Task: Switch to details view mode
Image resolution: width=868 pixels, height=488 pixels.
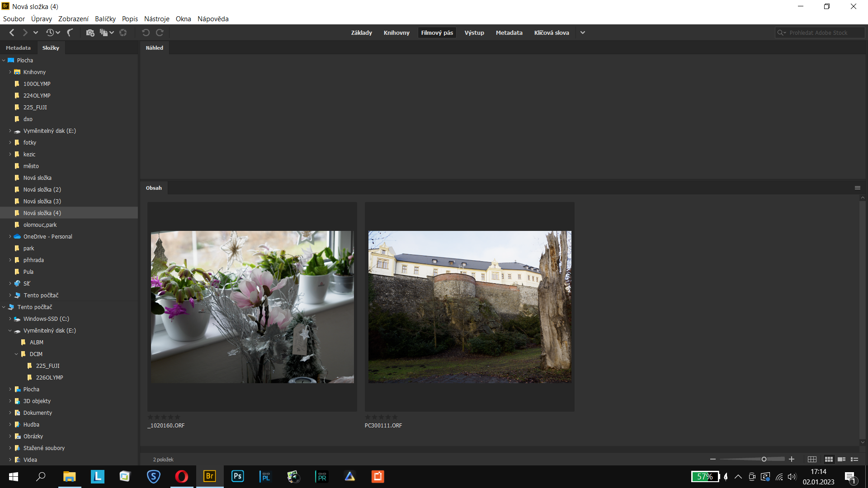Action: (x=841, y=459)
